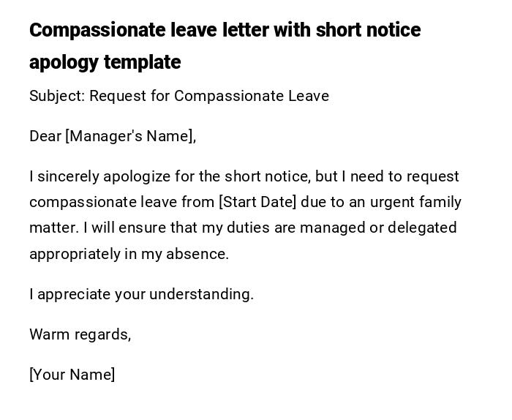This screenshot has height=420, width=512.
Task: Click "Request for Compassionate Leave" subject text
Action: [x=209, y=96]
